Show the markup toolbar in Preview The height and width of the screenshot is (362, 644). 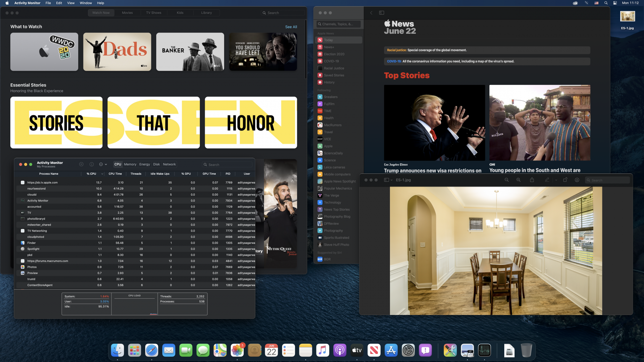coord(577,180)
